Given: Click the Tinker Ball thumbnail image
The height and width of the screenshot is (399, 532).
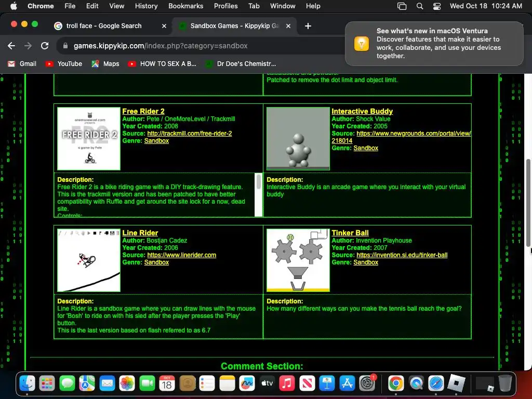Looking at the screenshot, I should pyautogui.click(x=298, y=260).
